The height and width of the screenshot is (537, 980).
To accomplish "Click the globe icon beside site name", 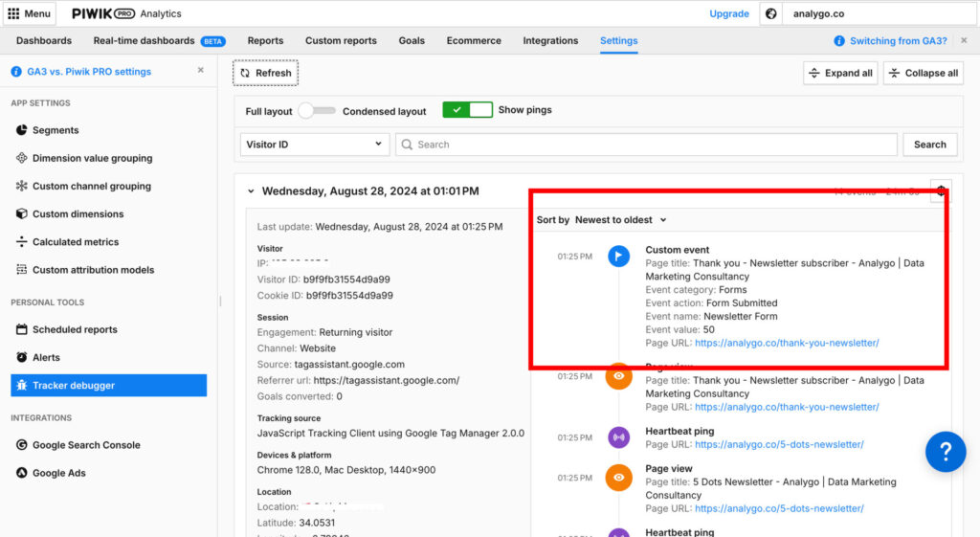I will [771, 14].
